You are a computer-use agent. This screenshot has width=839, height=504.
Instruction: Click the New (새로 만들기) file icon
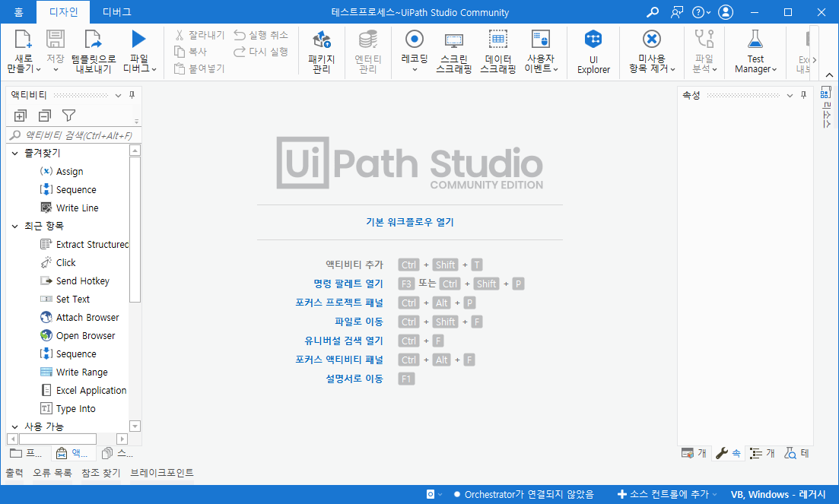pyautogui.click(x=23, y=39)
